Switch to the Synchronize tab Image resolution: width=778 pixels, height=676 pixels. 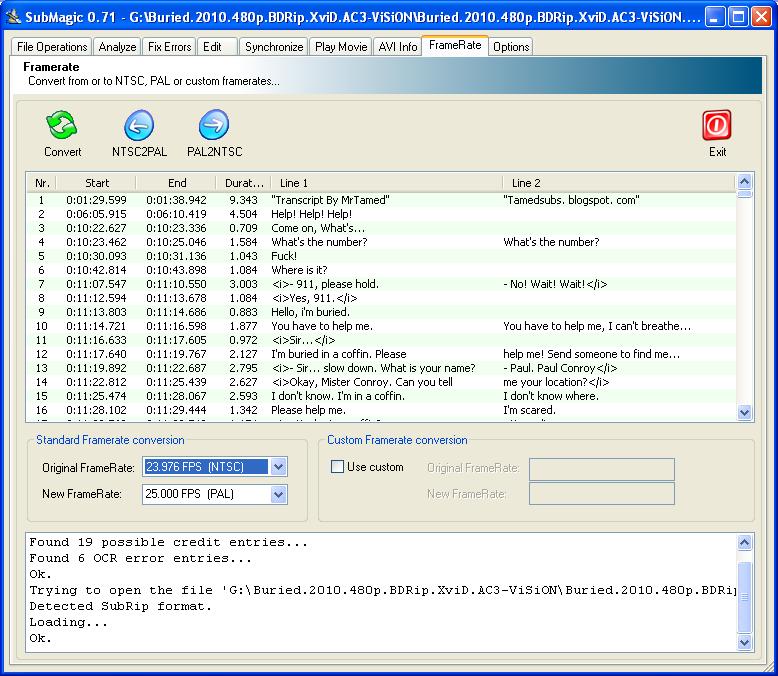[274, 47]
